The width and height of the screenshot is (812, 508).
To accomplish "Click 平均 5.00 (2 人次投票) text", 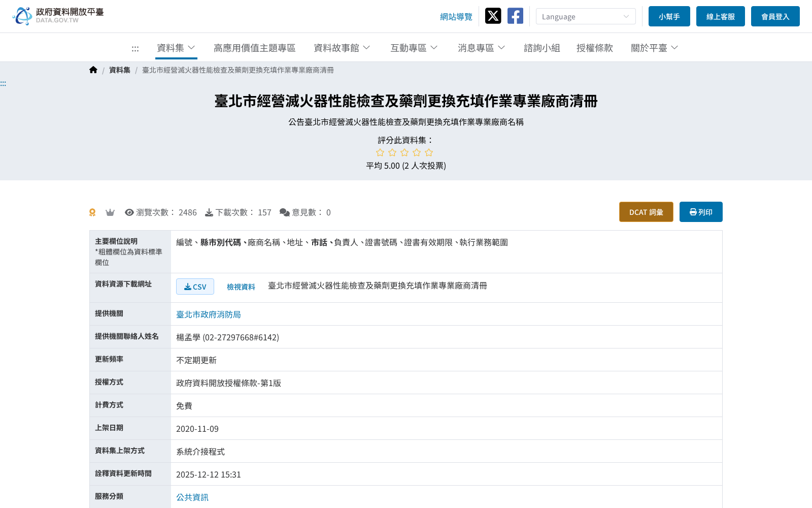I will 406,166.
